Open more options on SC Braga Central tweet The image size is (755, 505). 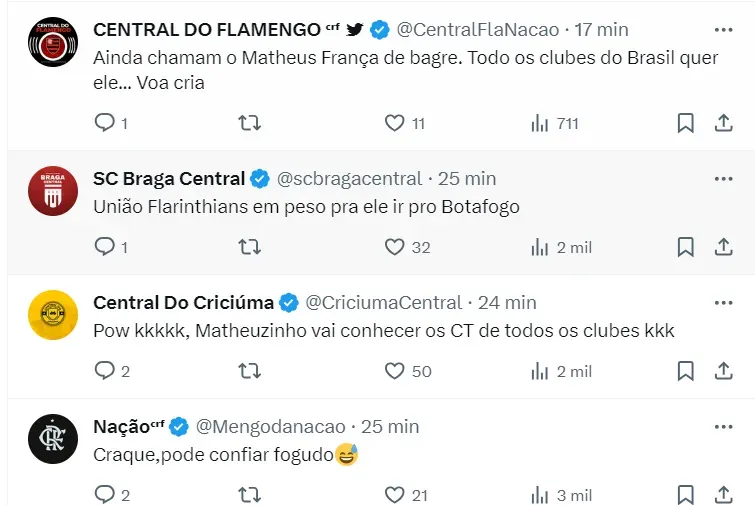pos(723,179)
